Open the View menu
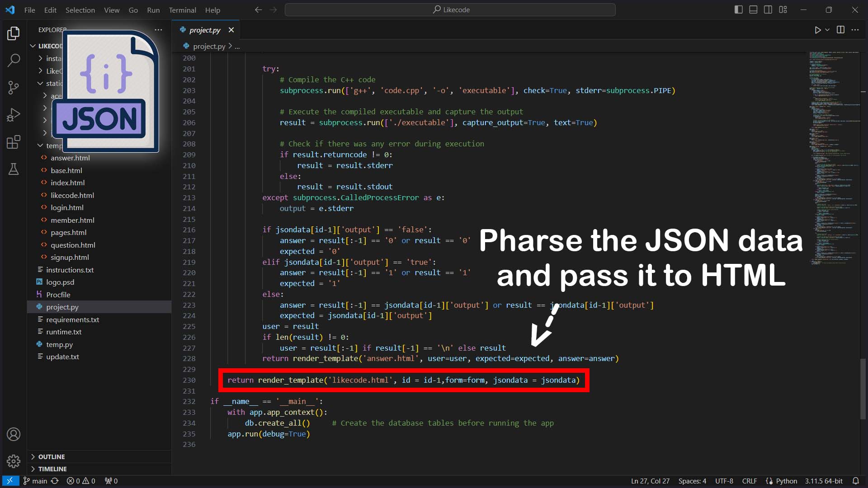This screenshot has width=868, height=488. click(112, 10)
